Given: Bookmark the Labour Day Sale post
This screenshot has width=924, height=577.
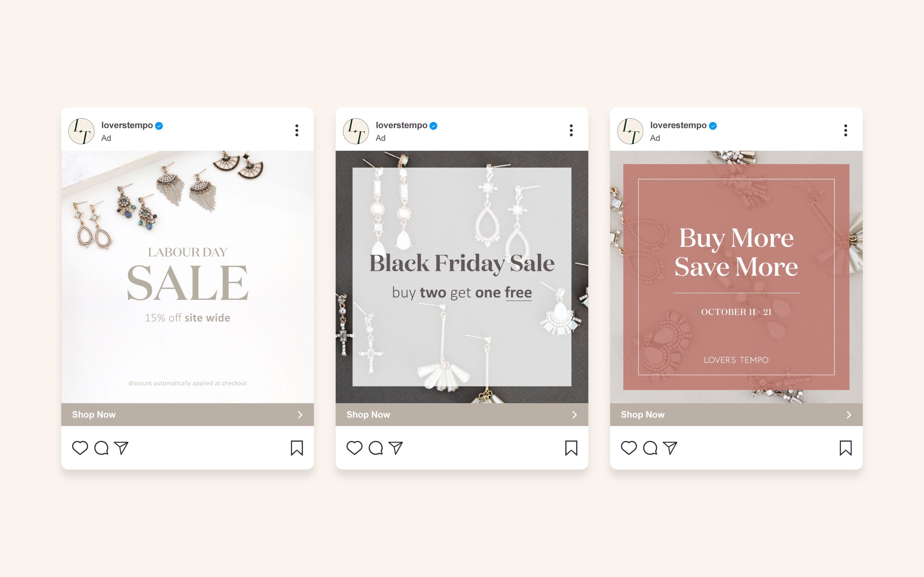Looking at the screenshot, I should [297, 448].
